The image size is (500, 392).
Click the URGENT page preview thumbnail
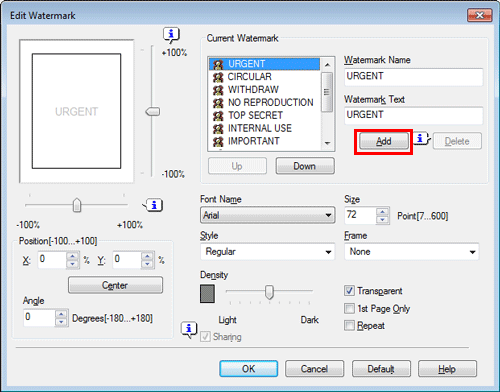[77, 111]
